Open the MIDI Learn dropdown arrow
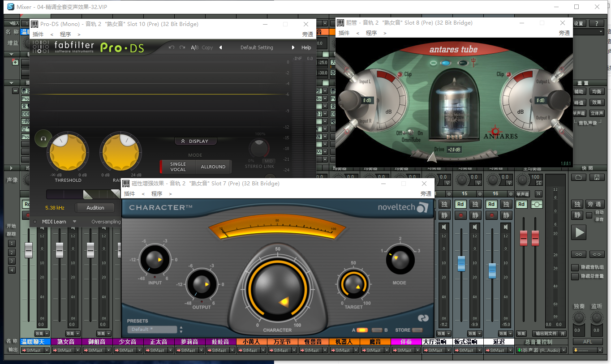Screen dimensions: 611x364 click(x=75, y=222)
